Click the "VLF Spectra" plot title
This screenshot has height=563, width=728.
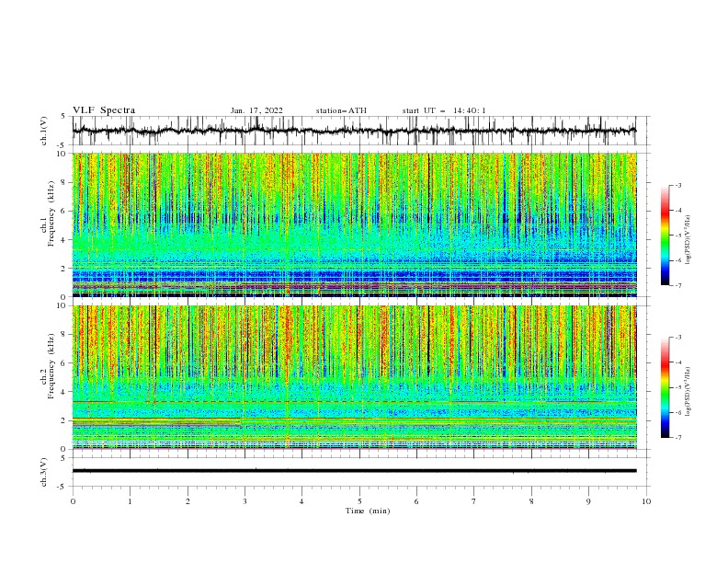pyautogui.click(x=104, y=110)
